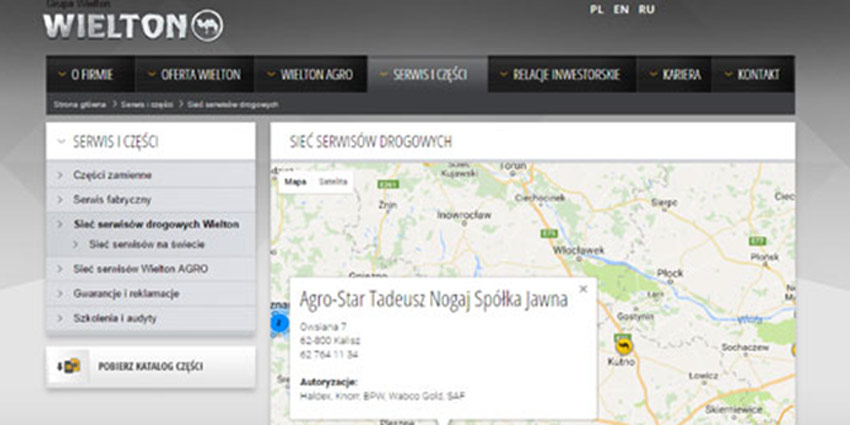Click the catalog download icon beside Pobierz katalog części

coord(69,366)
